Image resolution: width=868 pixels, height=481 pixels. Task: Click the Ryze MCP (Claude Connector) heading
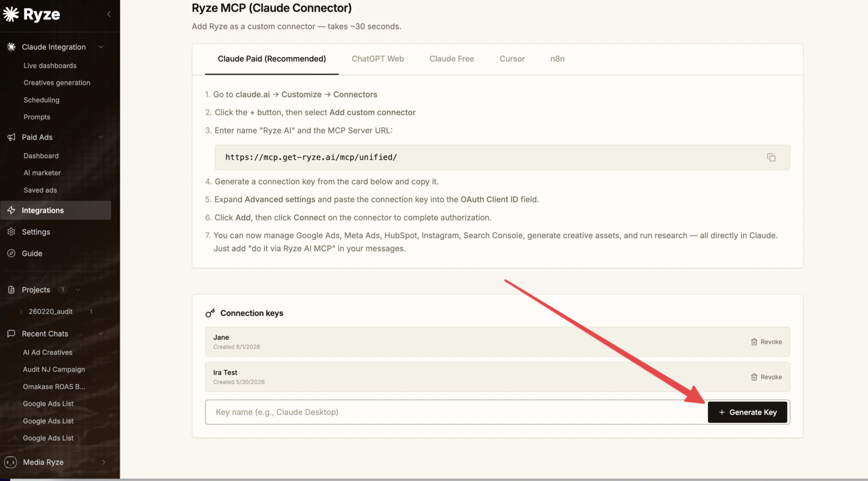tap(271, 8)
